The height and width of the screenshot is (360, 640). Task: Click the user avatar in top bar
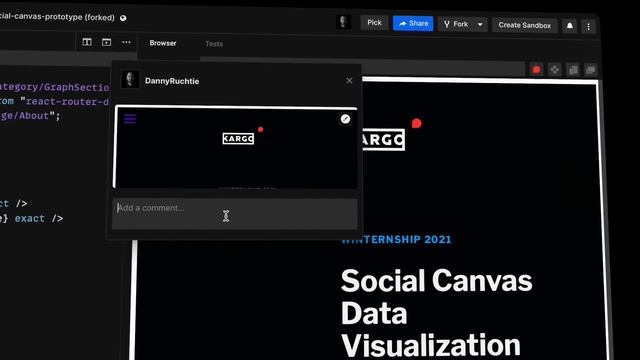(x=343, y=22)
